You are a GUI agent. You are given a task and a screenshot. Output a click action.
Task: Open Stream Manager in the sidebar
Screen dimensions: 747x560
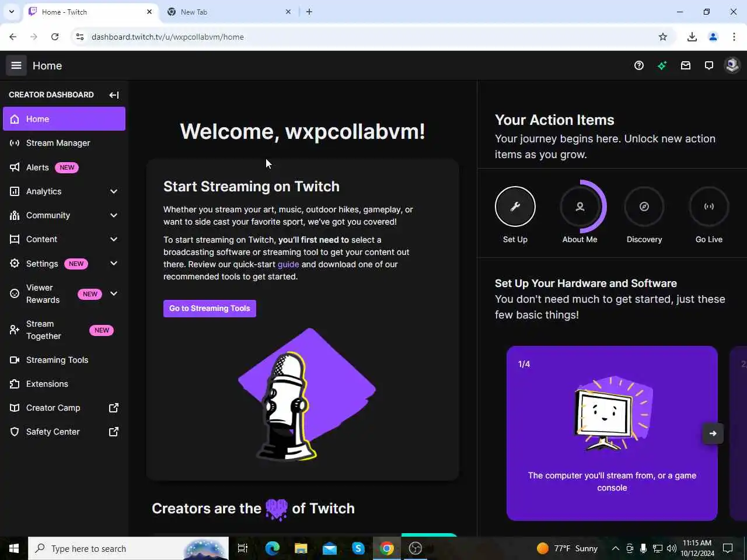click(64, 143)
